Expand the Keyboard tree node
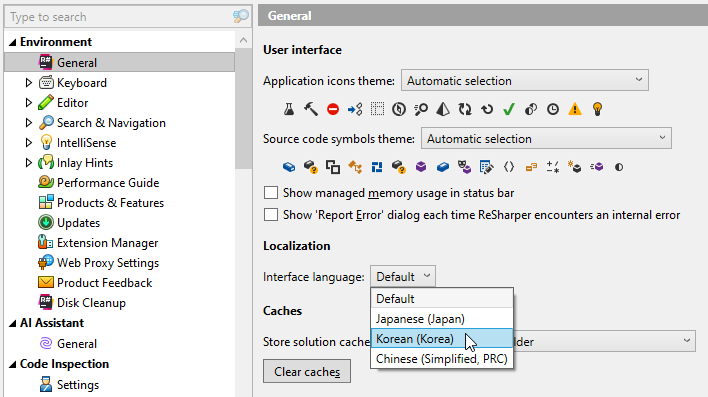 point(28,83)
